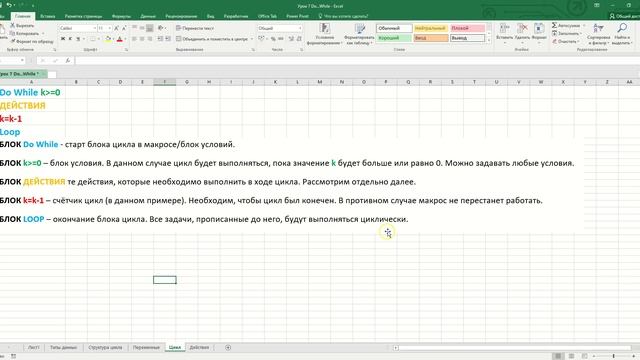Click the increase decimal icon
The image size is (640, 360).
click(291, 39)
